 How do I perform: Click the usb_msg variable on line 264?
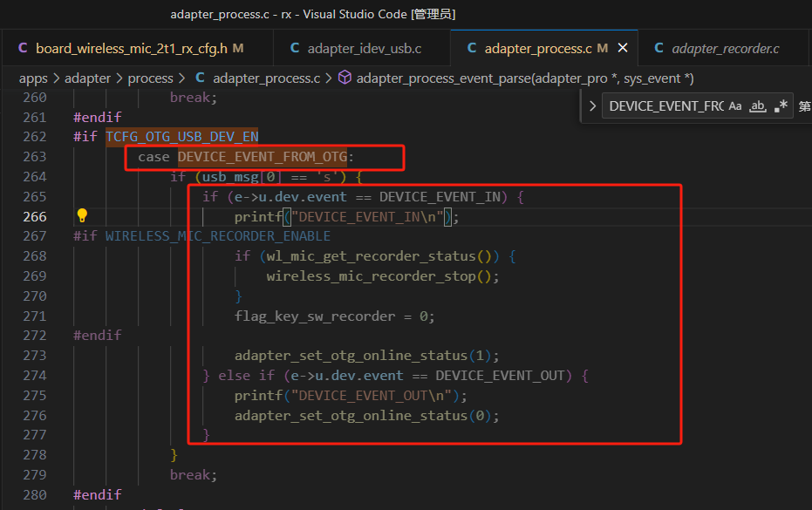pyautogui.click(x=230, y=177)
